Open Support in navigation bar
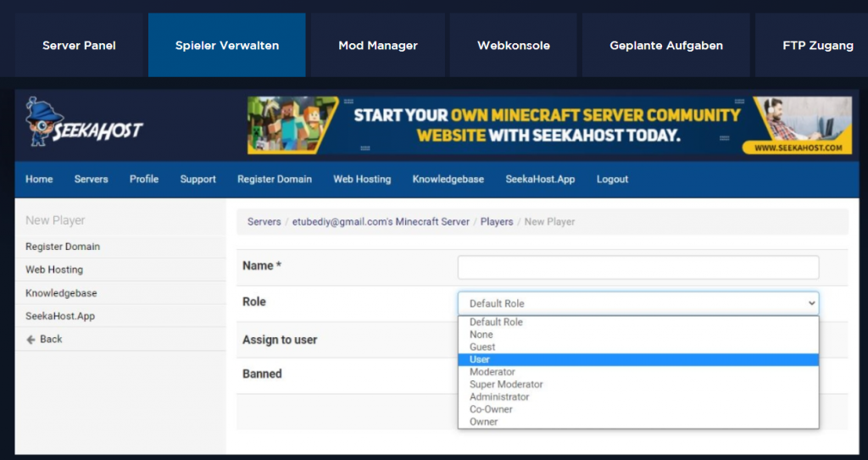The height and width of the screenshot is (460, 868). (x=198, y=180)
